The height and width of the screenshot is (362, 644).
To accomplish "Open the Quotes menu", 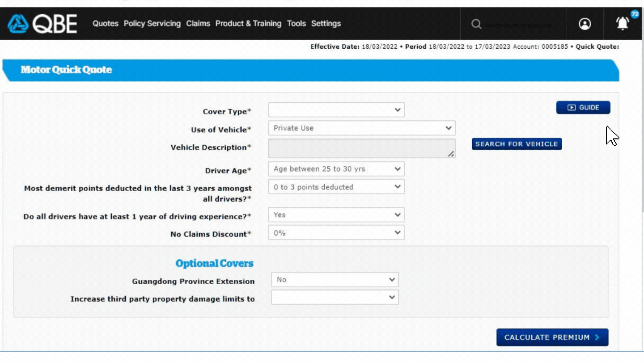I will coord(106,24).
